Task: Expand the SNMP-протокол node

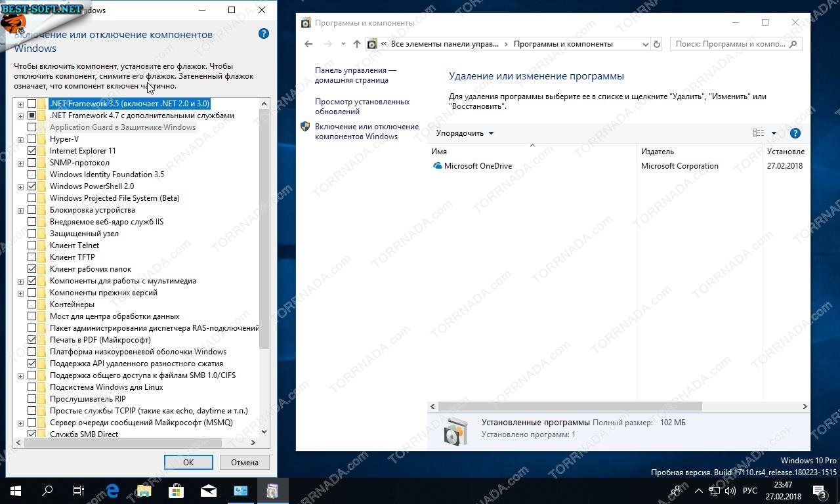Action: (x=20, y=163)
